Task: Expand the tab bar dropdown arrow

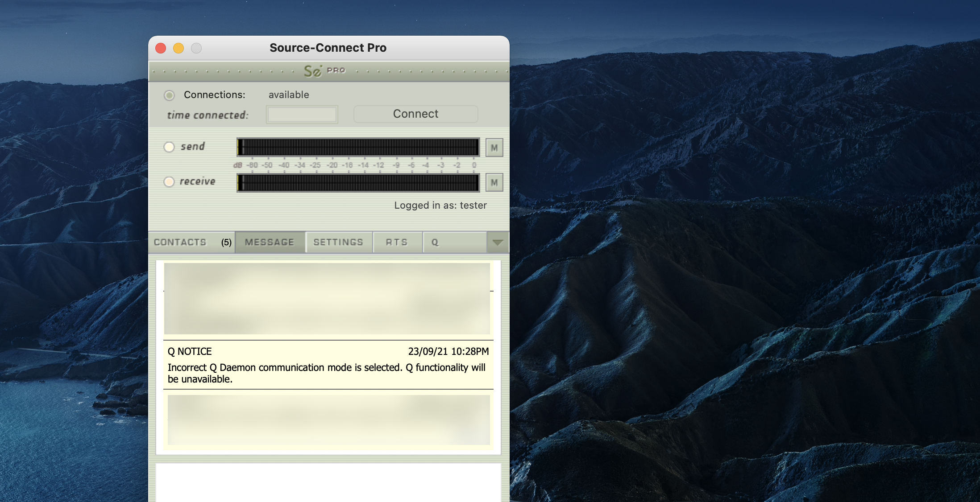Action: click(498, 243)
